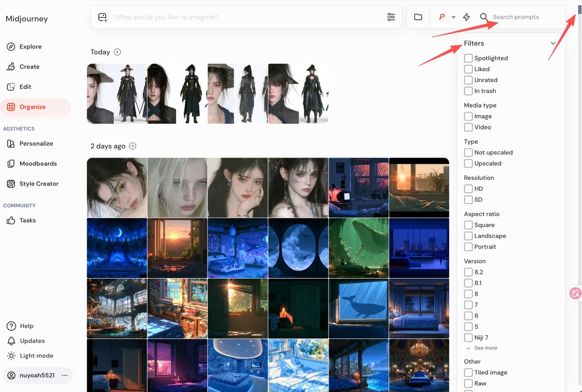Navigate to the Explore page

(24, 47)
